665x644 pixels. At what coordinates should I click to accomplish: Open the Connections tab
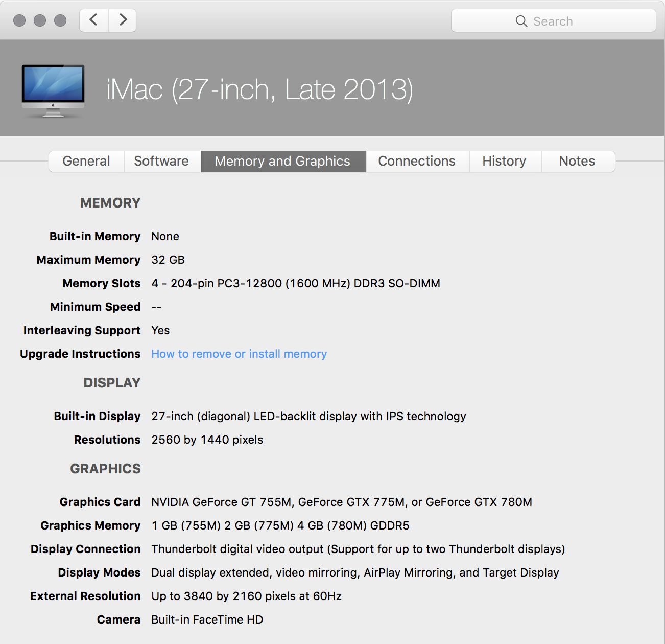[417, 161]
